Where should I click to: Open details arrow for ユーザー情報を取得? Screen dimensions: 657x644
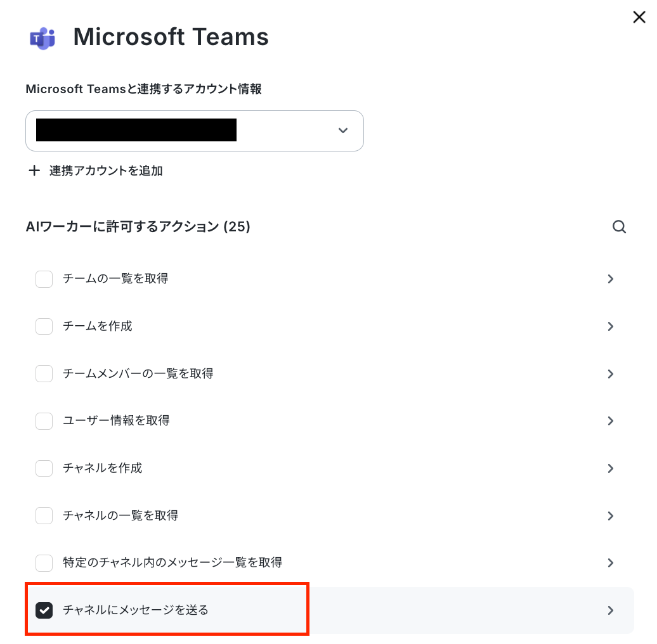point(611,421)
